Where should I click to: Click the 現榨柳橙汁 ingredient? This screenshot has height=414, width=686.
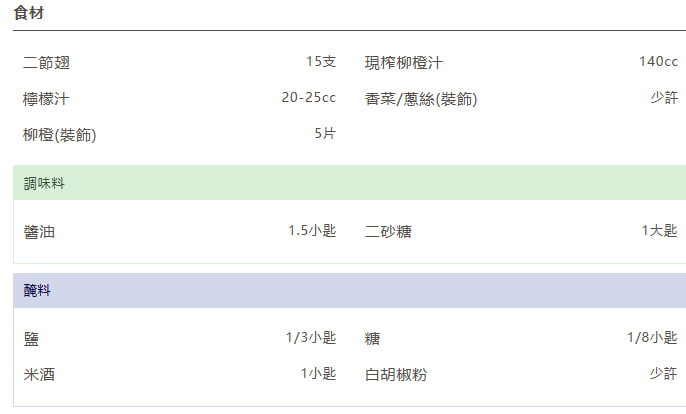coord(403,63)
